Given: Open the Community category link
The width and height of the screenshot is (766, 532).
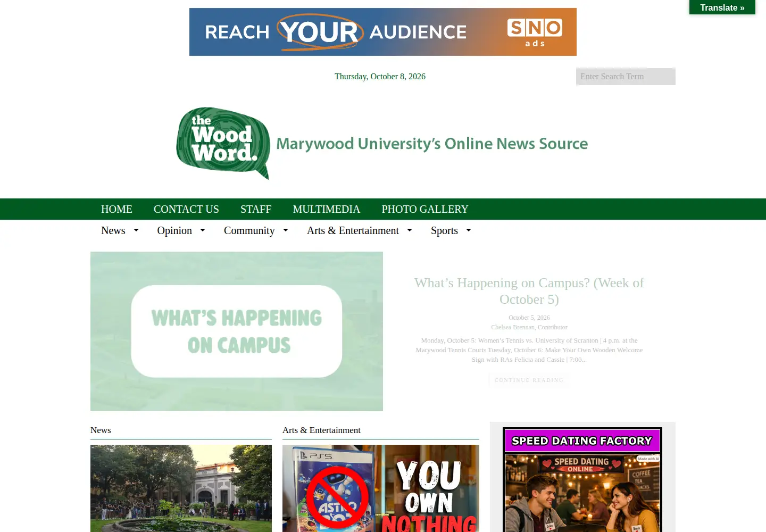Looking at the screenshot, I should [x=249, y=230].
